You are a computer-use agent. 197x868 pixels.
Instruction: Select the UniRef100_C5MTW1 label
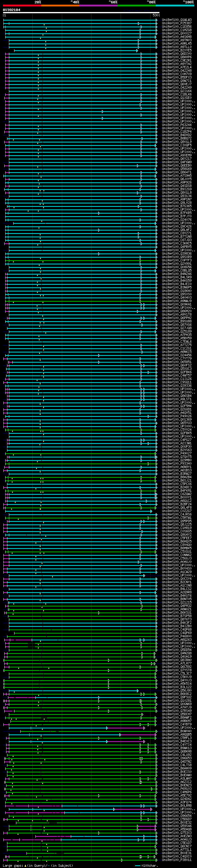[x=177, y=518]
